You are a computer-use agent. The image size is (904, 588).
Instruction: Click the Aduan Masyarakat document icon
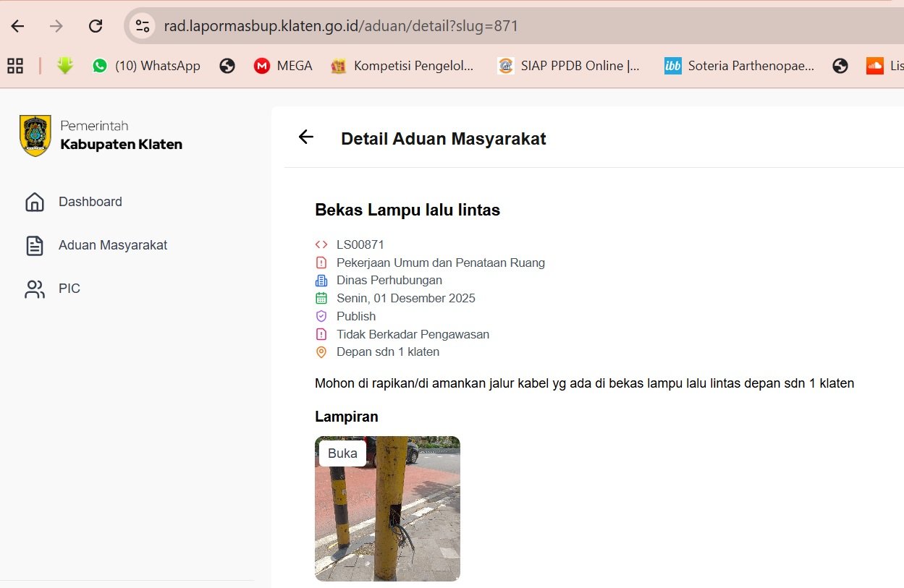34,245
